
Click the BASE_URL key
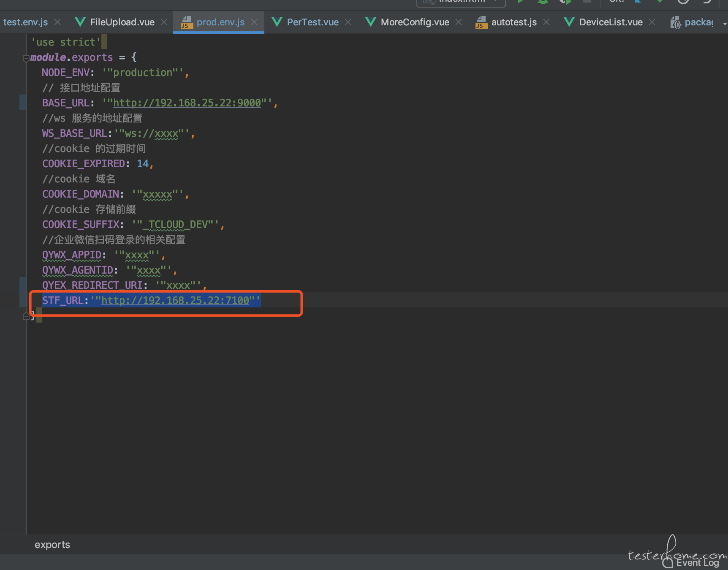(x=65, y=103)
